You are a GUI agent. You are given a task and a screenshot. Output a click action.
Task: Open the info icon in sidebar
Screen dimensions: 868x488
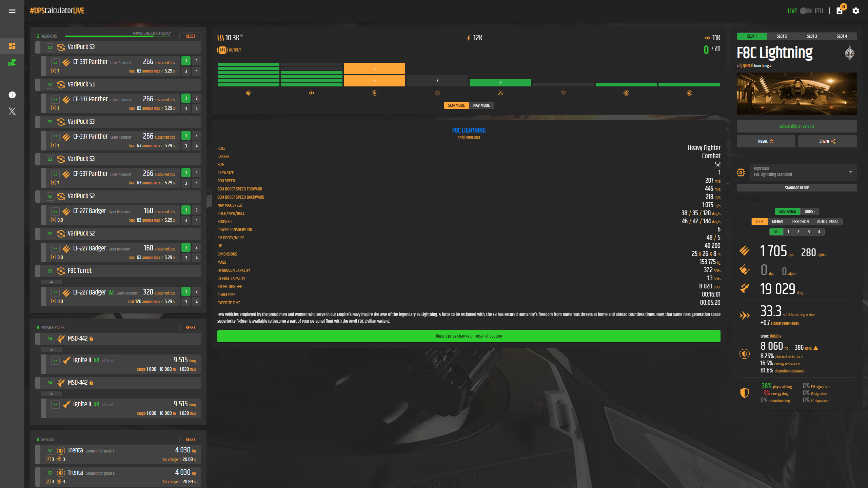(x=12, y=95)
